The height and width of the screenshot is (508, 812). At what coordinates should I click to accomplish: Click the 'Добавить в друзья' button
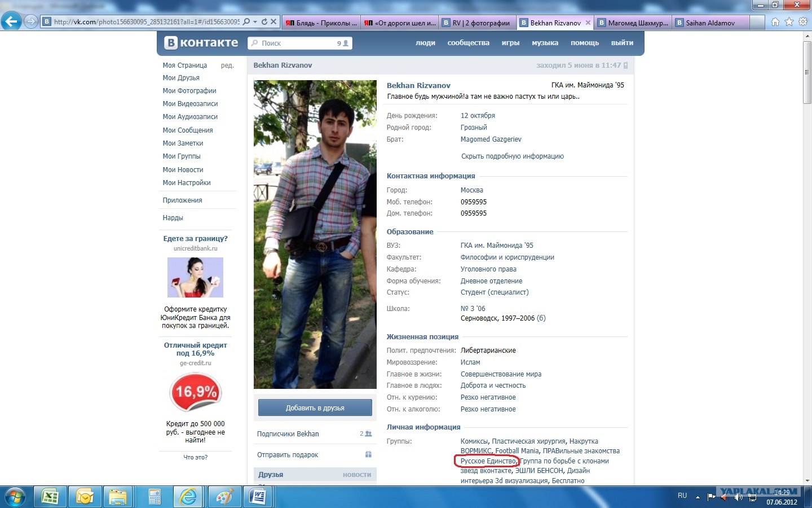click(x=315, y=408)
